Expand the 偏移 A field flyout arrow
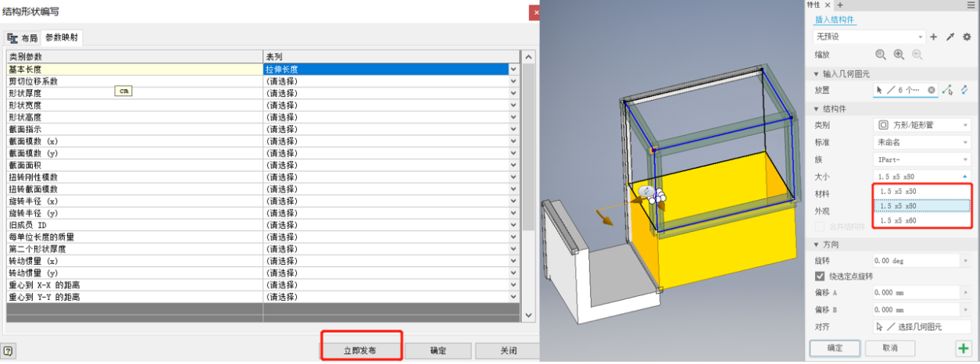Viewport: 980px width, 364px height. point(967,293)
